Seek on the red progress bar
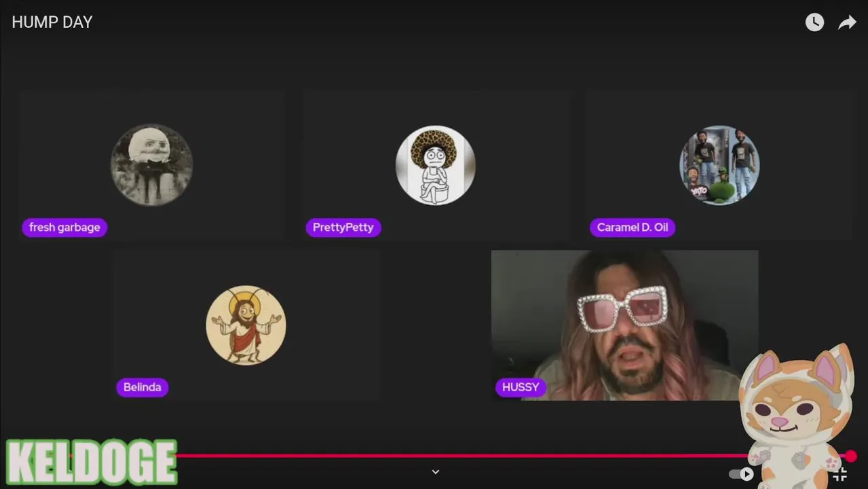The image size is (868, 489). tap(461, 456)
